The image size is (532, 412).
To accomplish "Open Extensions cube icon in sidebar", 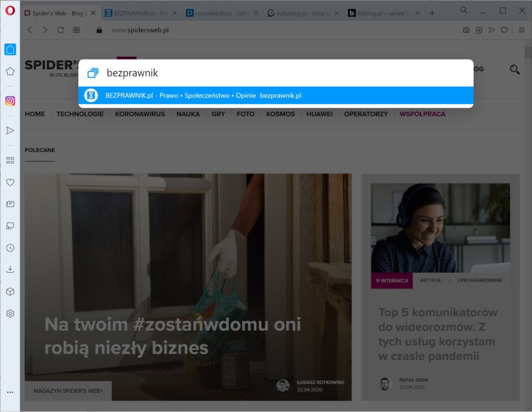I will [x=10, y=292].
